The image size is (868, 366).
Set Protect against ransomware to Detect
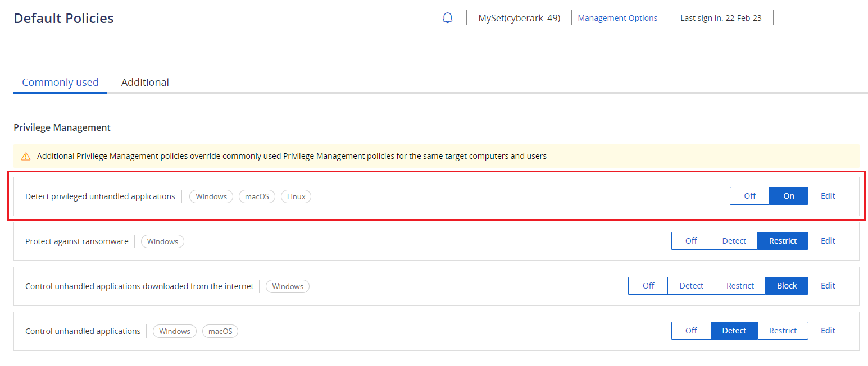734,240
